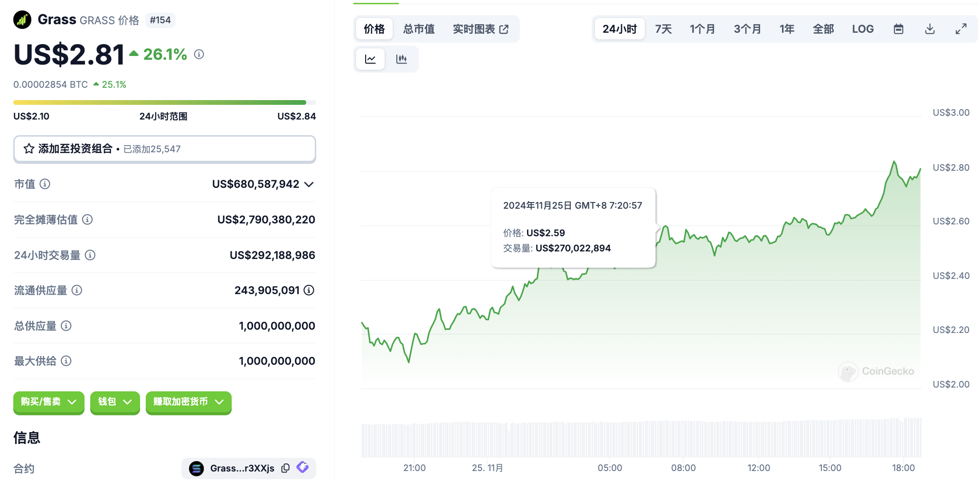The height and width of the screenshot is (481, 980).
Task: Click info icon beside 24小时交易量
Action: coord(90,255)
